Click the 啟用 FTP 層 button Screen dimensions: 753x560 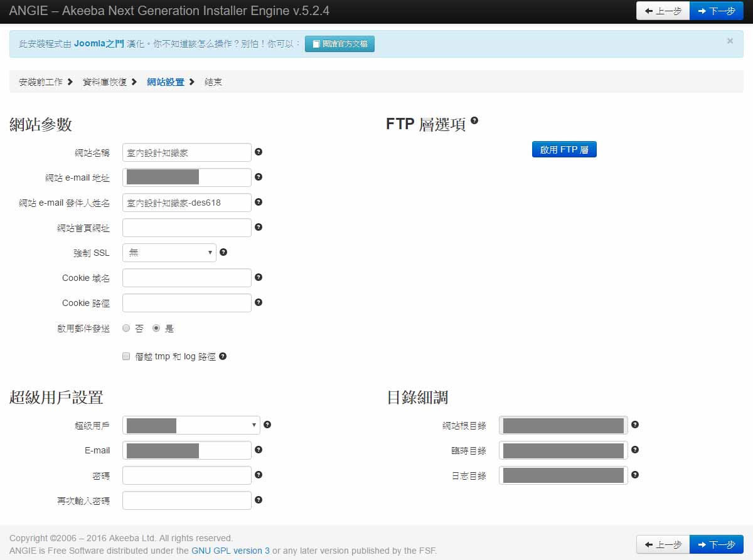(x=564, y=150)
